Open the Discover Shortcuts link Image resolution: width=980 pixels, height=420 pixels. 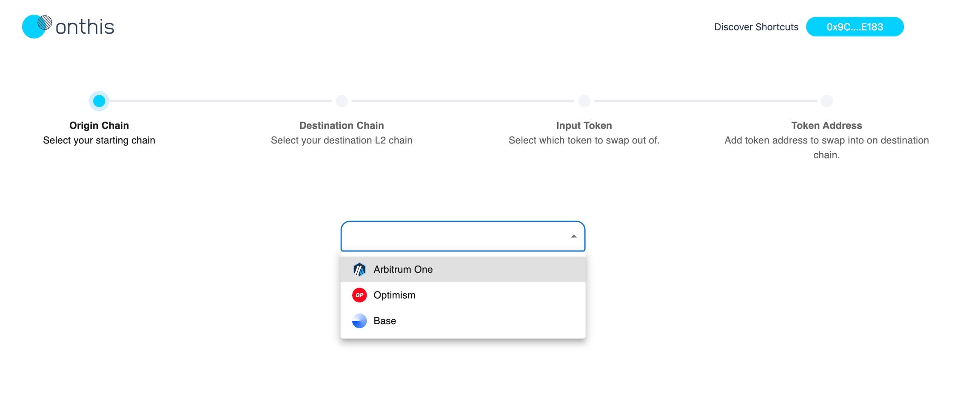pyautogui.click(x=756, y=27)
